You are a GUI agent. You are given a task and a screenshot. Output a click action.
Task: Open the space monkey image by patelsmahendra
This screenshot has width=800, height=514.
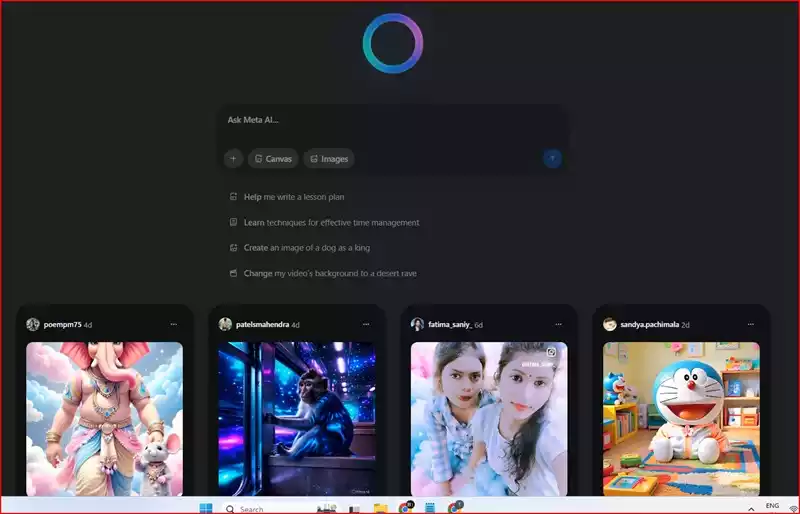tap(297, 419)
